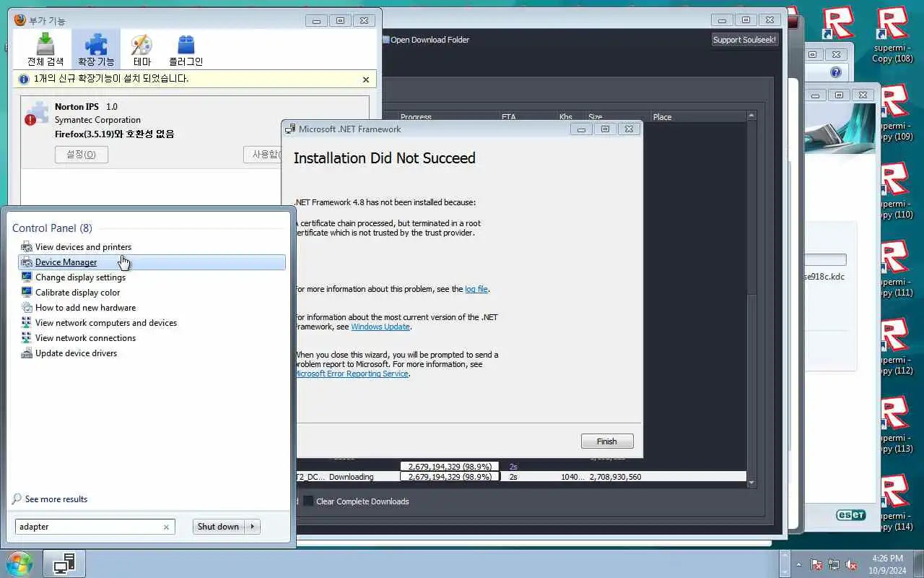Show hidden icons arrow in system tray
924x578 pixels.
[798, 564]
